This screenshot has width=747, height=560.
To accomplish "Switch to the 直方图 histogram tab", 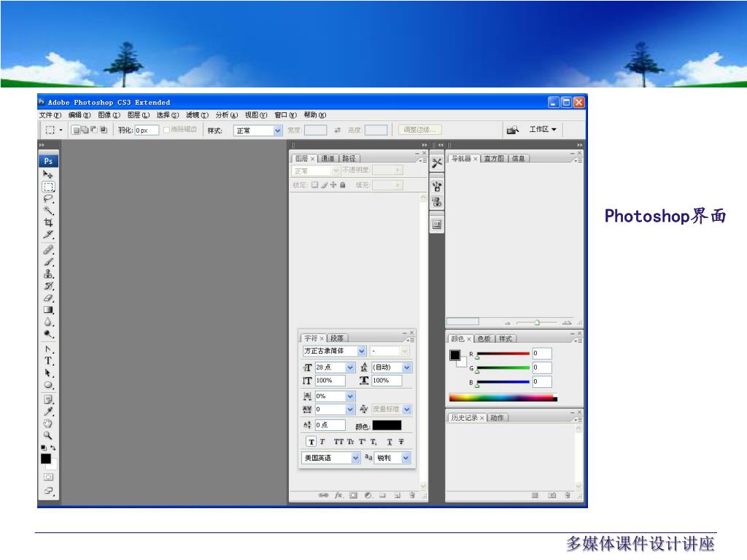I will 494,158.
